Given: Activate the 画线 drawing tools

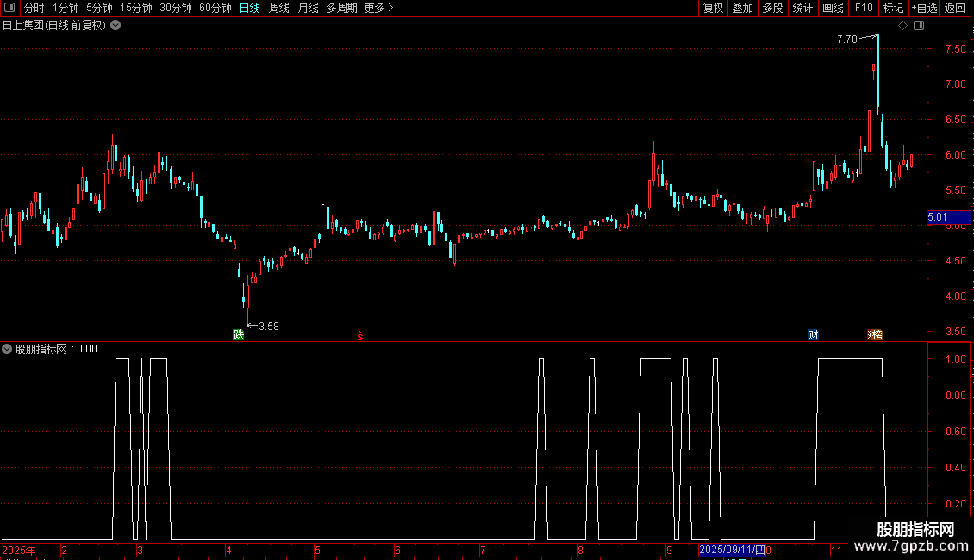Looking at the screenshot, I should pos(833,8).
